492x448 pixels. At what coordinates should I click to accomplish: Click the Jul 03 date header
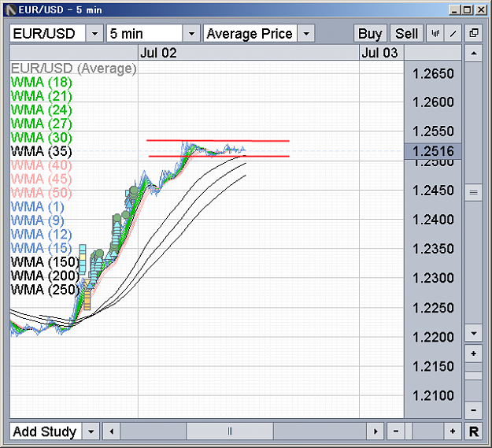[x=379, y=53]
